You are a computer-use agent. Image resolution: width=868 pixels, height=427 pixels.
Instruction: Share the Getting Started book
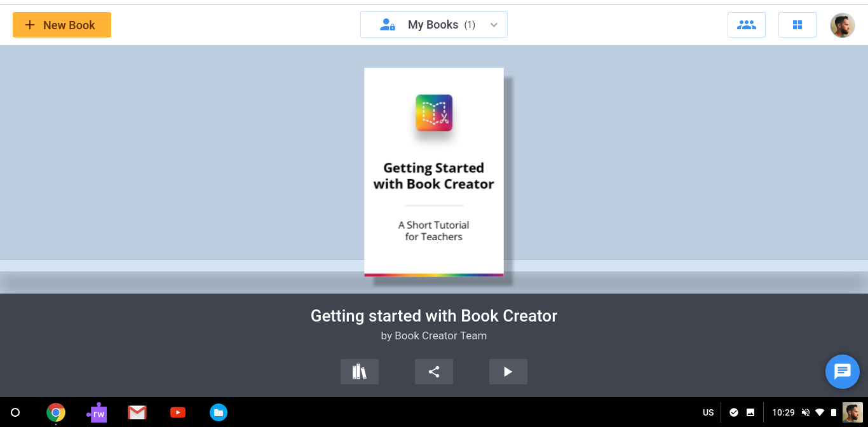click(x=434, y=372)
